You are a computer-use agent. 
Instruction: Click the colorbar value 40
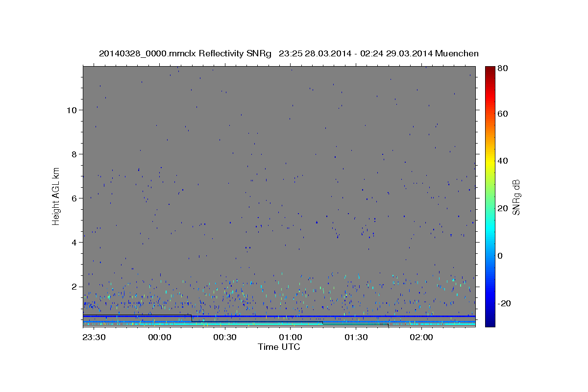point(502,161)
